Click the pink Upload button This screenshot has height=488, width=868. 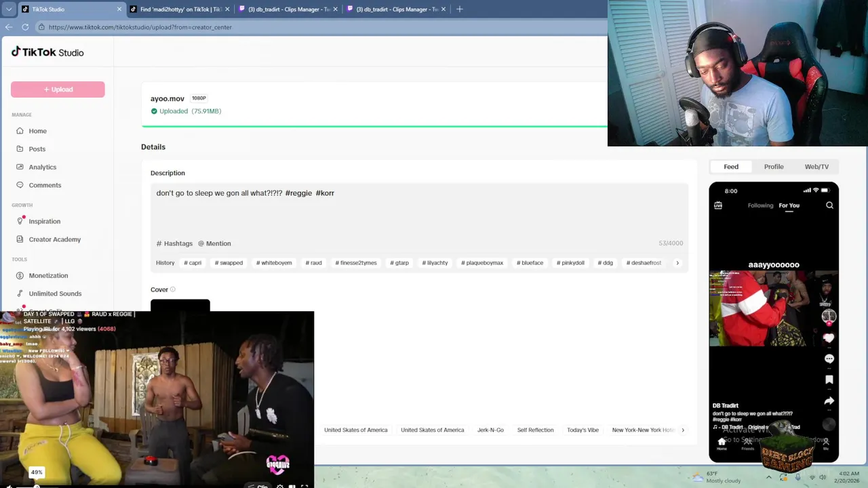pos(58,89)
